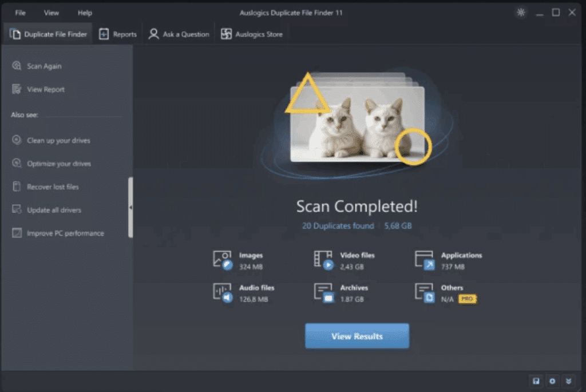Open the Auslogics Store tab

(252, 34)
